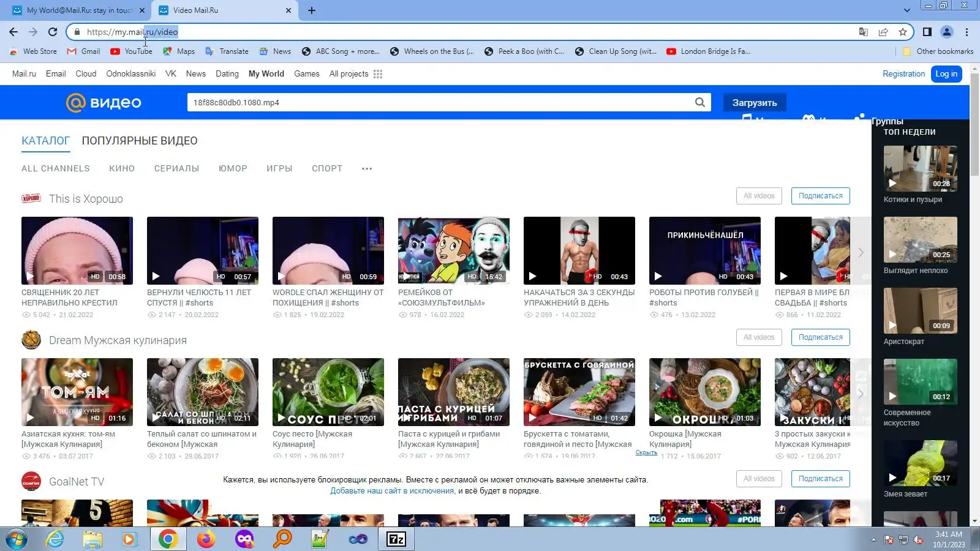
Task: Show hidden system tray icons
Action: (x=873, y=539)
